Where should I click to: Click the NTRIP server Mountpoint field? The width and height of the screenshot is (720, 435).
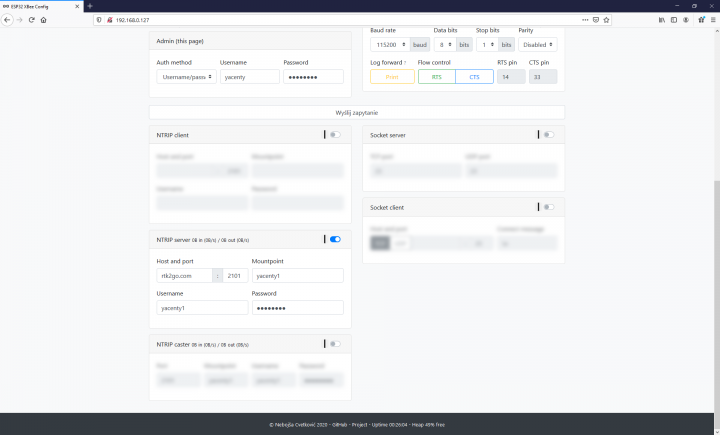coord(297,276)
